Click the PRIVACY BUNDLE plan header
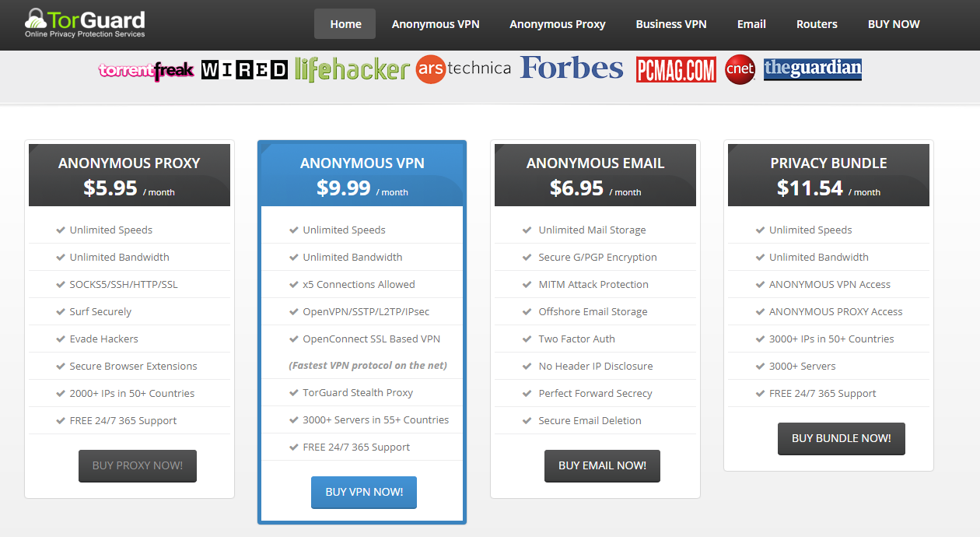This screenshot has height=537, width=980. (x=829, y=175)
